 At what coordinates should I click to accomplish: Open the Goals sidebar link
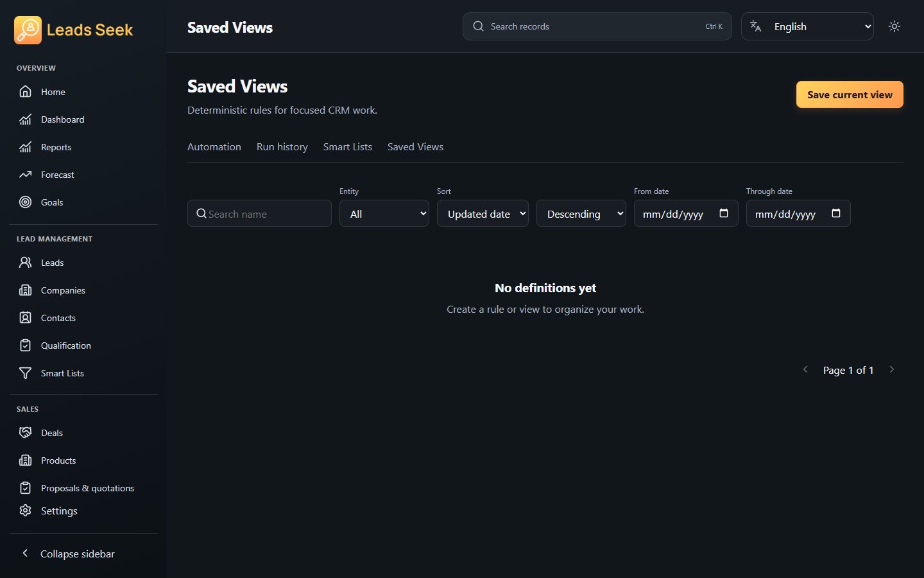(x=83, y=202)
